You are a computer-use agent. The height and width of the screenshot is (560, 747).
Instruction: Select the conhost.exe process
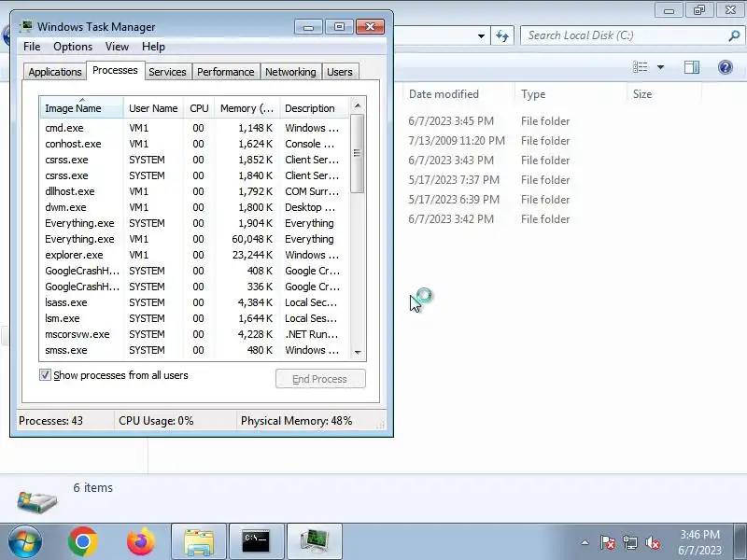tap(195, 144)
